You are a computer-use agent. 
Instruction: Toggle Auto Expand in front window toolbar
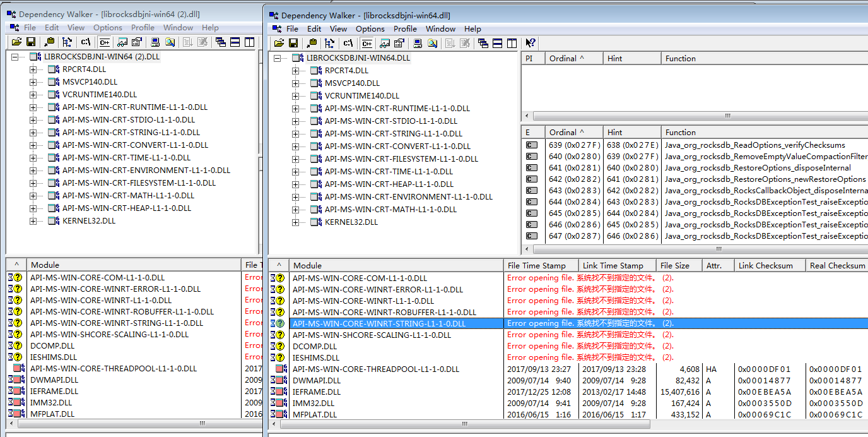(x=330, y=43)
